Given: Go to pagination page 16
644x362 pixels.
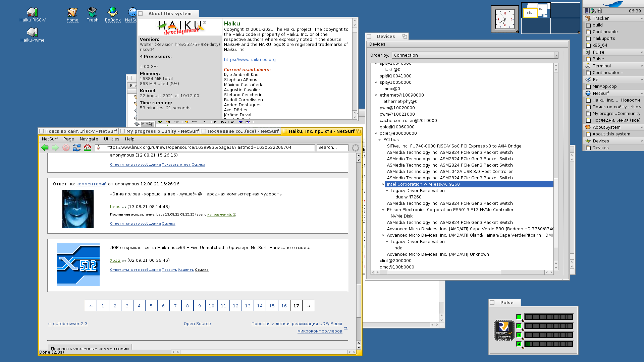Looking at the screenshot, I should click(x=284, y=306).
